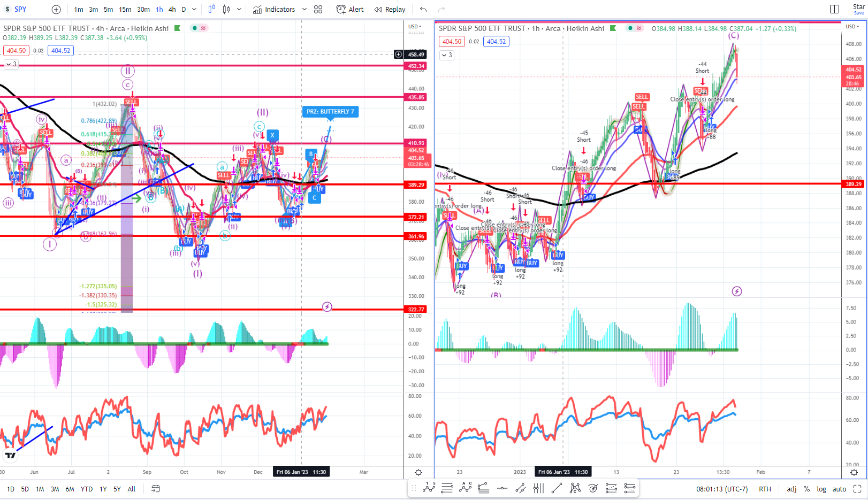868x500 pixels.
Task: Click the bar style chart type icon
Action: point(226,9)
